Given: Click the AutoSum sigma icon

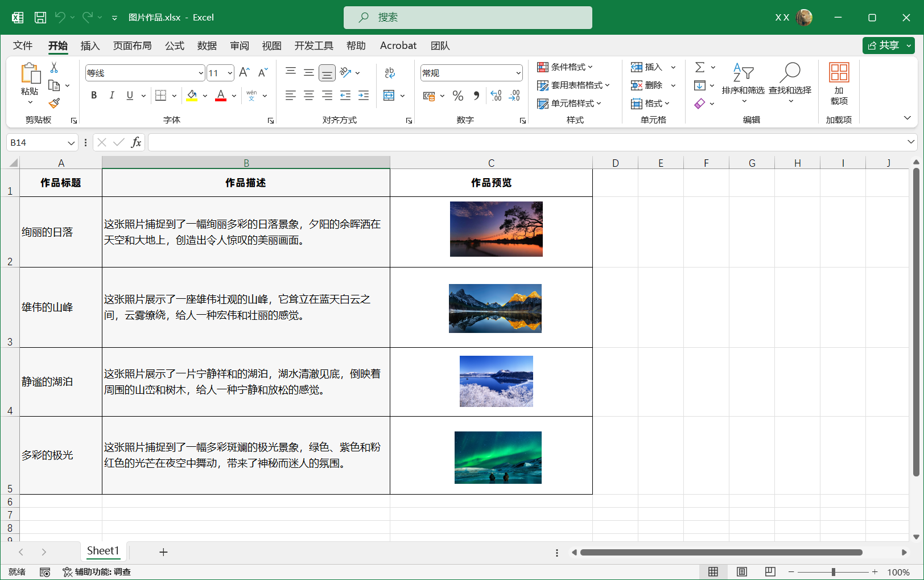Looking at the screenshot, I should pos(700,67).
